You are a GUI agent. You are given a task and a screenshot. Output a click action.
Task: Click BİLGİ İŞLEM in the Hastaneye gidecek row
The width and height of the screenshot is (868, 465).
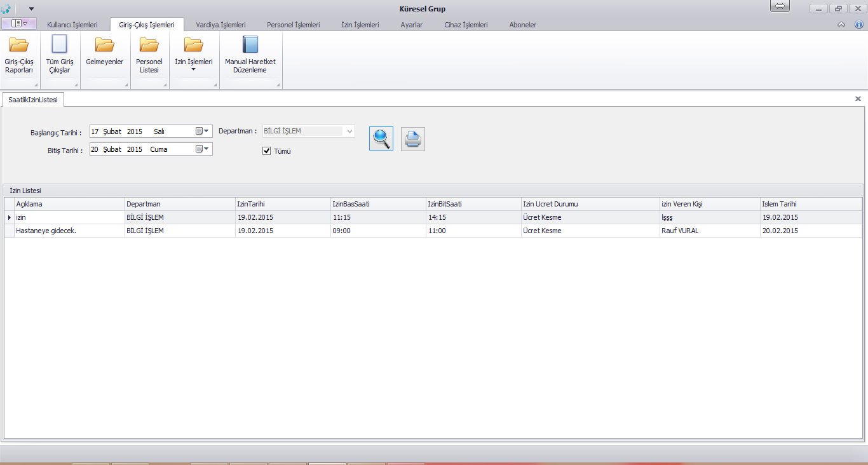[x=180, y=231]
